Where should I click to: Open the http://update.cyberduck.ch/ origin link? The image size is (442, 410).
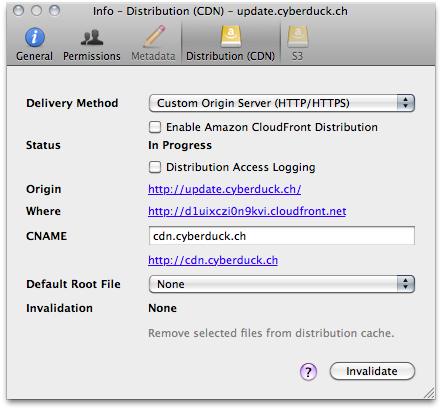pyautogui.click(x=225, y=189)
